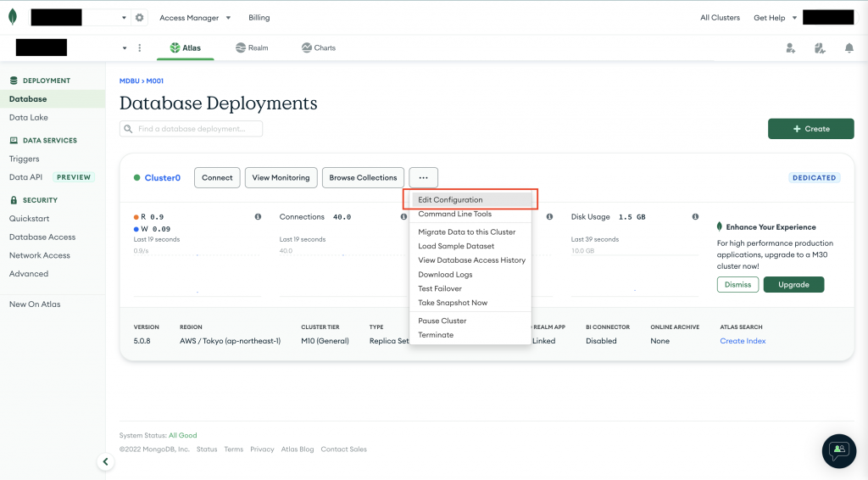The image size is (868, 480).
Task: Select Test Failover menu item
Action: click(470, 288)
